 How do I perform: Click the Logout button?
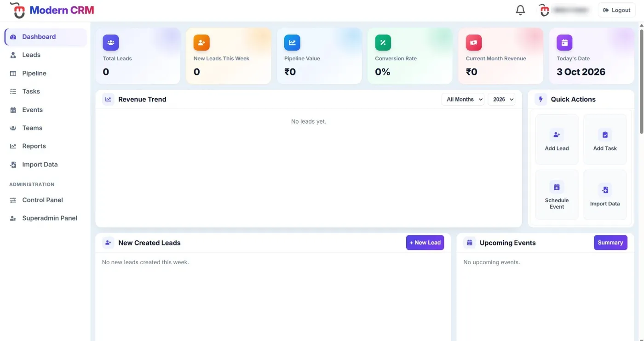pyautogui.click(x=617, y=10)
